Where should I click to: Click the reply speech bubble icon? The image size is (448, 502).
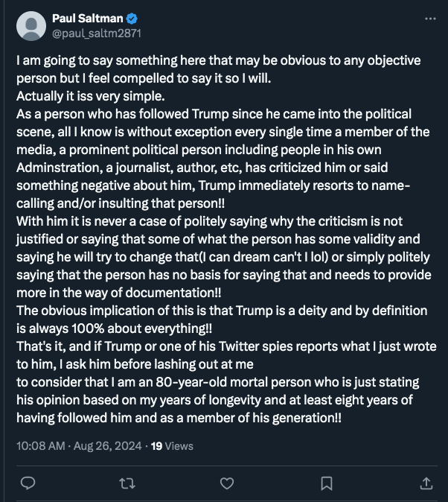coord(28,483)
